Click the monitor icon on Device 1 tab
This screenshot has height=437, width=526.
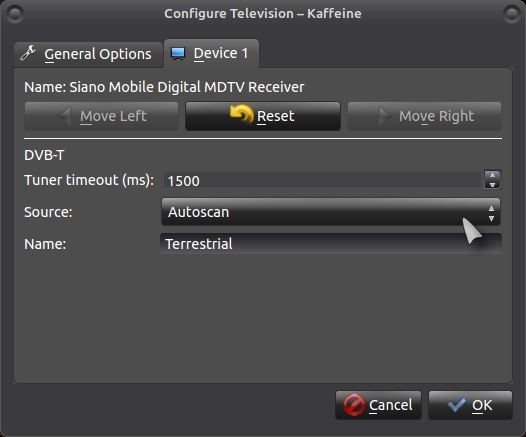point(178,53)
